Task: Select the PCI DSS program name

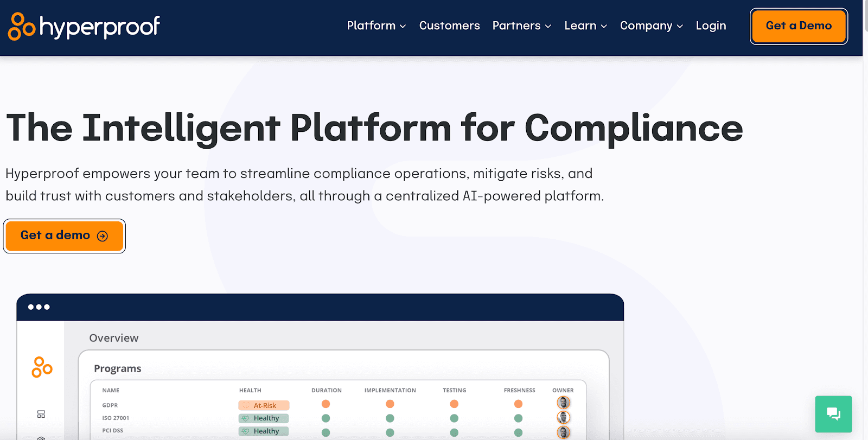Action: pyautogui.click(x=112, y=431)
